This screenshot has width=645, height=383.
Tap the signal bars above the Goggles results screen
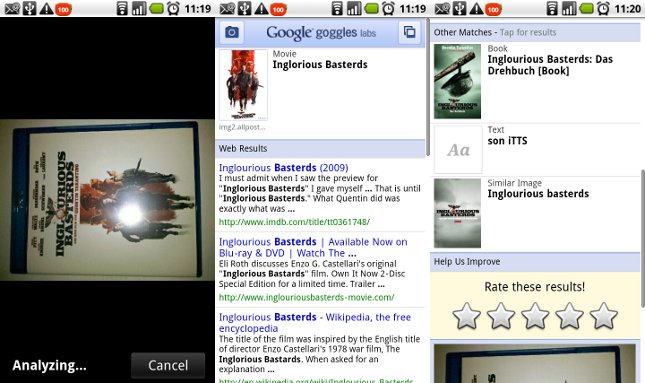click(x=354, y=8)
